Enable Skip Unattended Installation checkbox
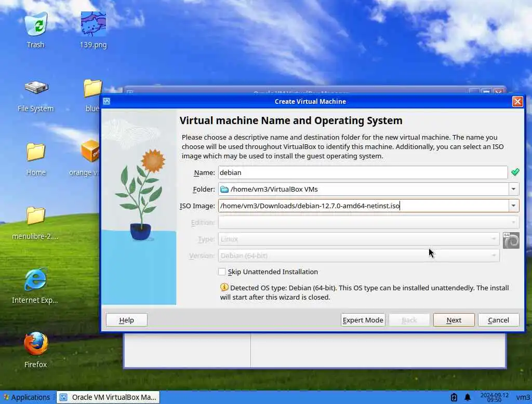This screenshot has width=532, height=404. (x=222, y=272)
